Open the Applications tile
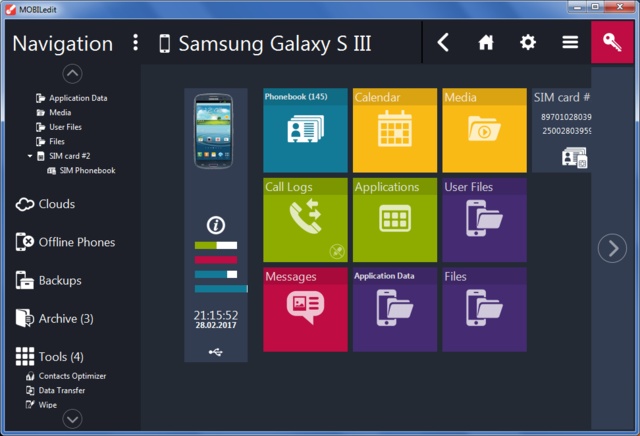640x436 pixels. tap(395, 220)
